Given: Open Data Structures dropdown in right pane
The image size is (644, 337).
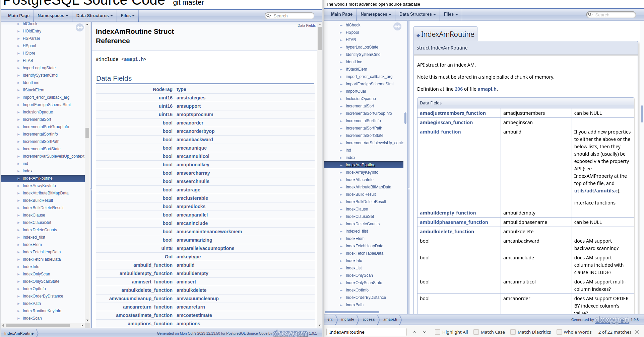Looking at the screenshot, I should point(417,14).
